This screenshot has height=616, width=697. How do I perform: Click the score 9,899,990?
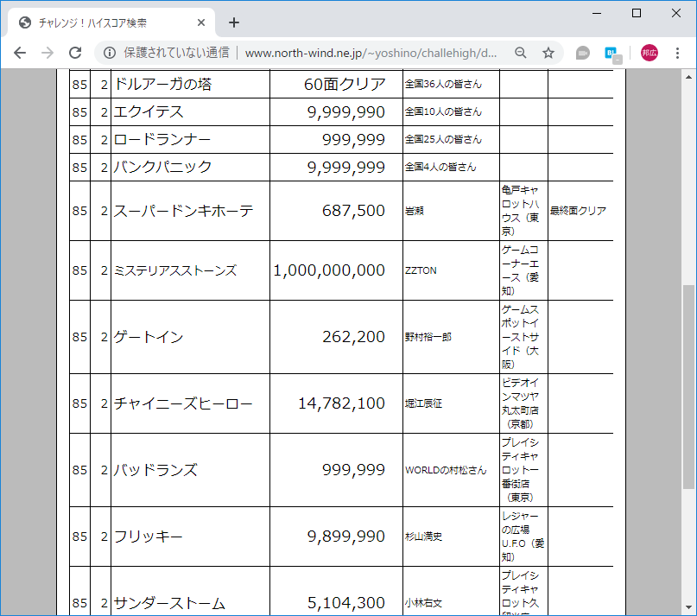(345, 537)
